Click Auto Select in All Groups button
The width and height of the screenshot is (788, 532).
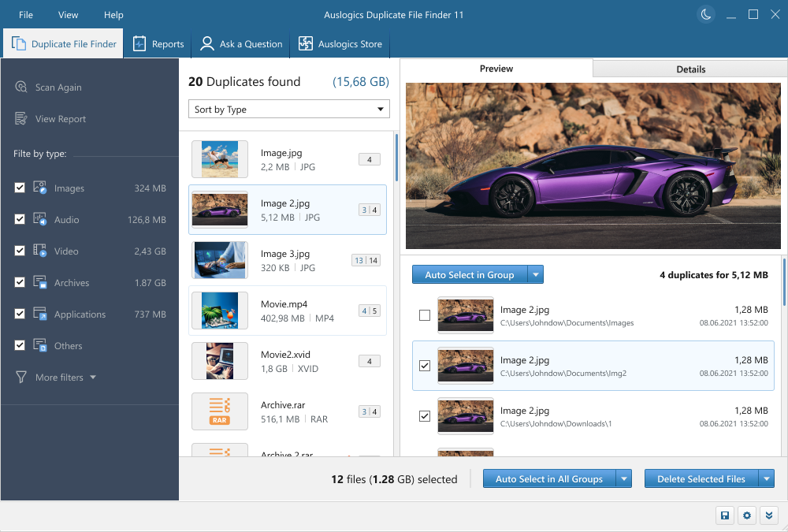pos(549,478)
